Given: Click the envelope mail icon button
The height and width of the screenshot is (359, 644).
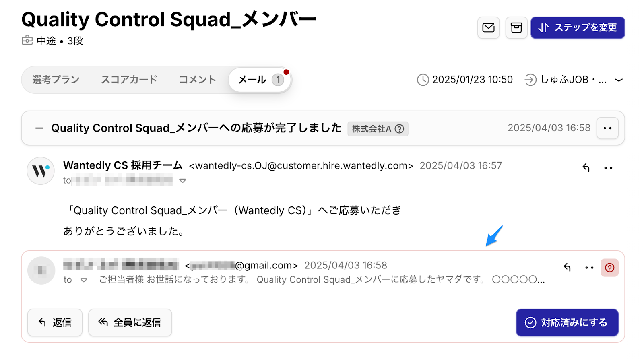Looking at the screenshot, I should [x=488, y=28].
